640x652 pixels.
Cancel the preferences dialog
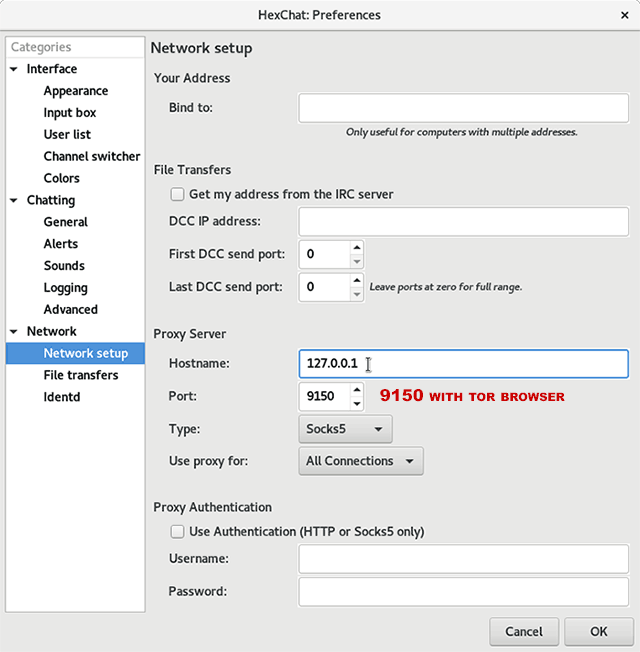pos(524,632)
